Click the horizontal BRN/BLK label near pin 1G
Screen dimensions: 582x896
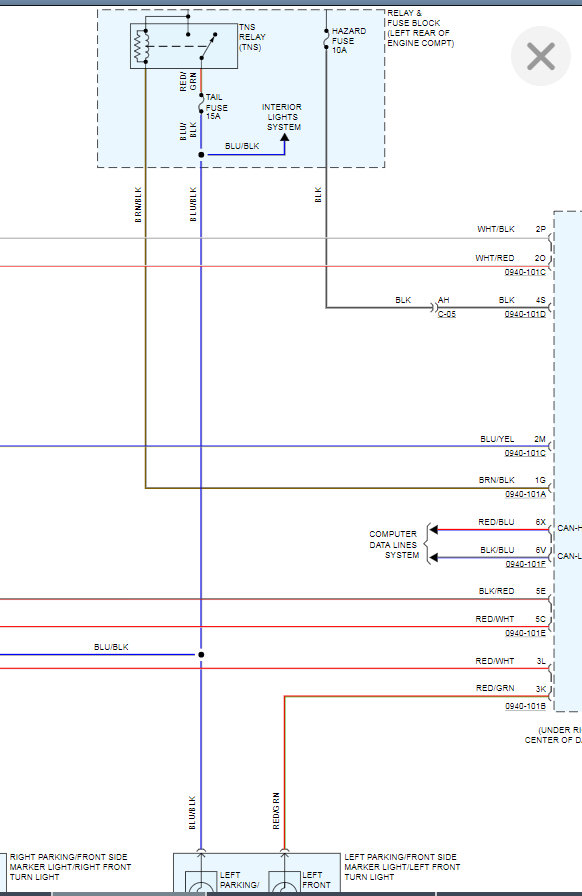click(x=496, y=480)
